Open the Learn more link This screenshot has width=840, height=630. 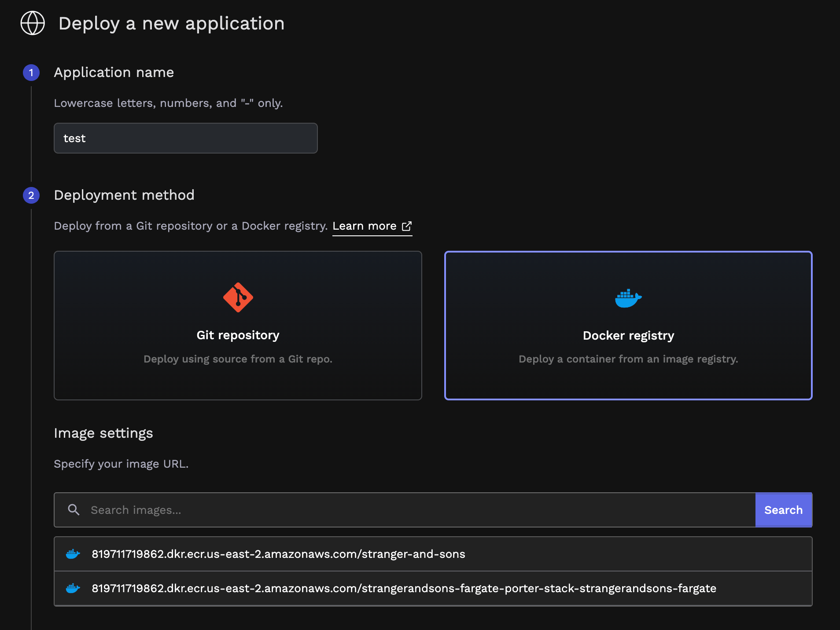372,226
